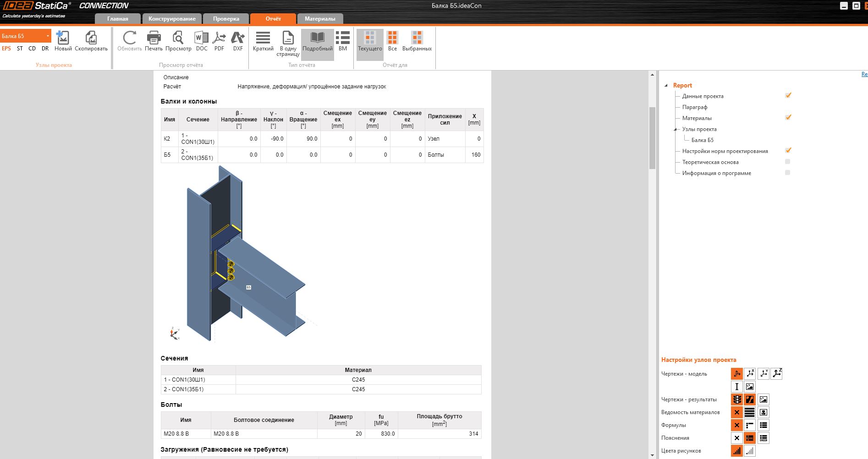Open the Балка Б5 project item dropdown
Screen dimensions: 868x459
[x=48, y=36]
